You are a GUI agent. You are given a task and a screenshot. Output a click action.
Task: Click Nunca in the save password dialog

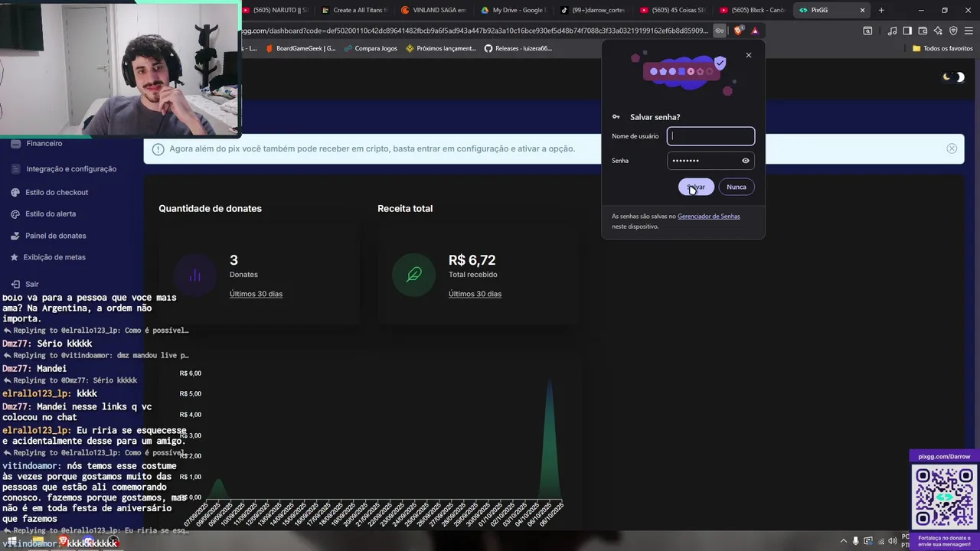pos(737,187)
